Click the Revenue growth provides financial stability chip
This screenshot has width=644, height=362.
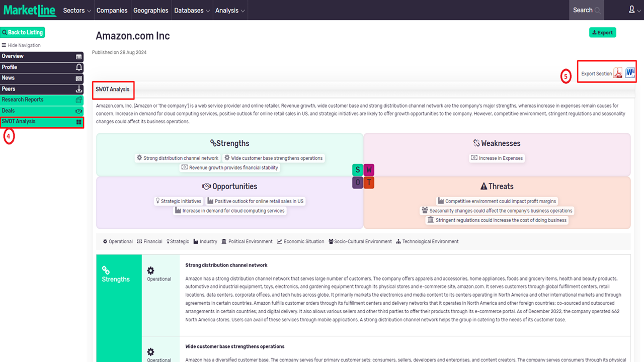click(x=229, y=167)
